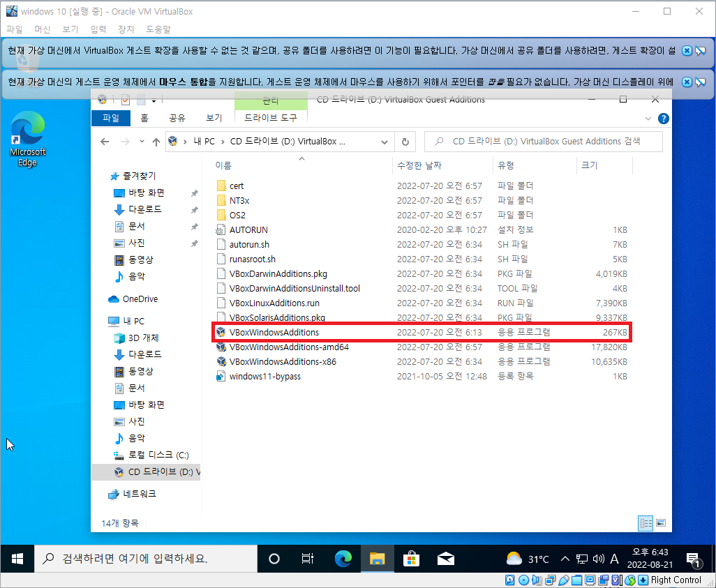Open recent locations dropdown arrow
This screenshot has height=588, width=716.
pyautogui.click(x=142, y=142)
